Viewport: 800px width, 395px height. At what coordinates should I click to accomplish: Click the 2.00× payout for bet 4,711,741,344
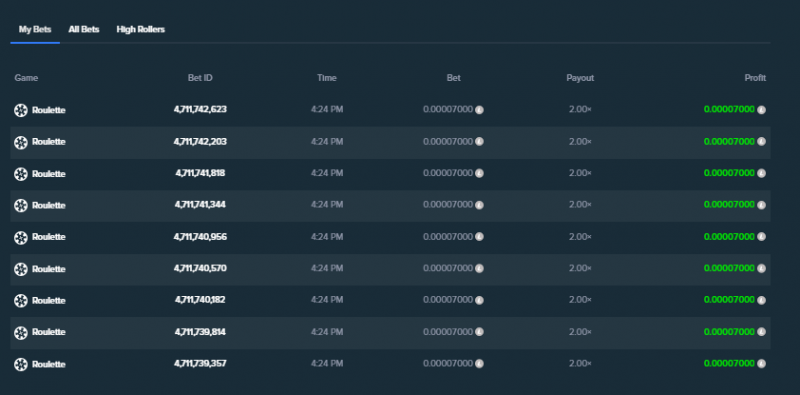[x=580, y=205]
